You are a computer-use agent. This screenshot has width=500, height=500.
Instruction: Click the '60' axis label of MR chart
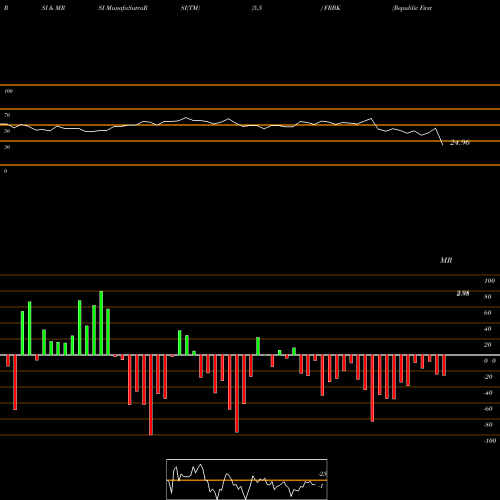coord(488,313)
